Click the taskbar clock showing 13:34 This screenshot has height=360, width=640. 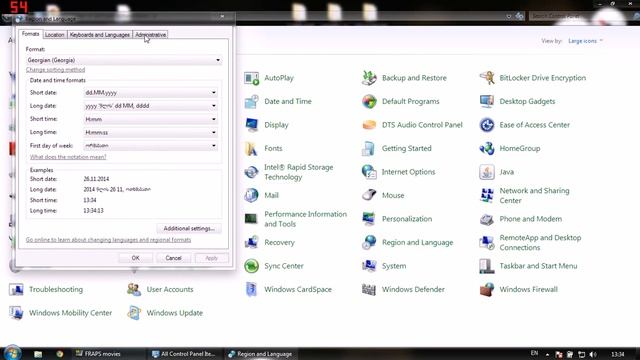click(618, 354)
